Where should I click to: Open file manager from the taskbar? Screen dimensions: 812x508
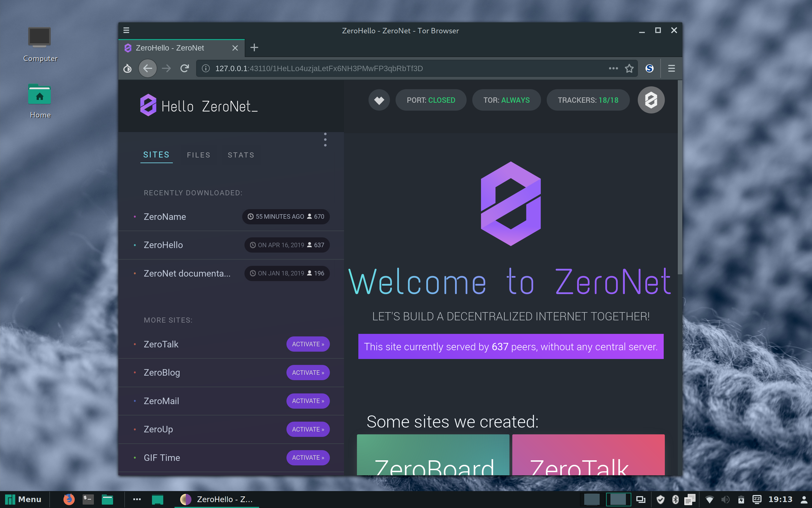point(107,499)
